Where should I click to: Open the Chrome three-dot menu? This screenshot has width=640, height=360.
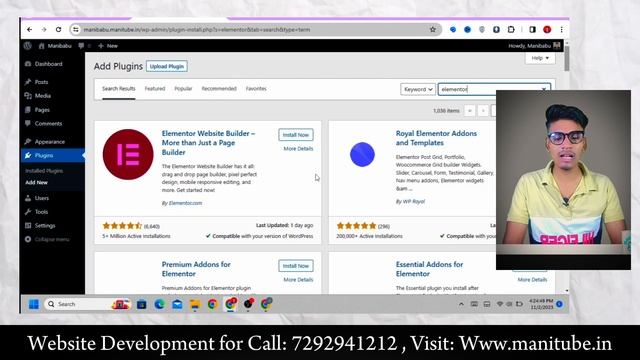(562, 29)
